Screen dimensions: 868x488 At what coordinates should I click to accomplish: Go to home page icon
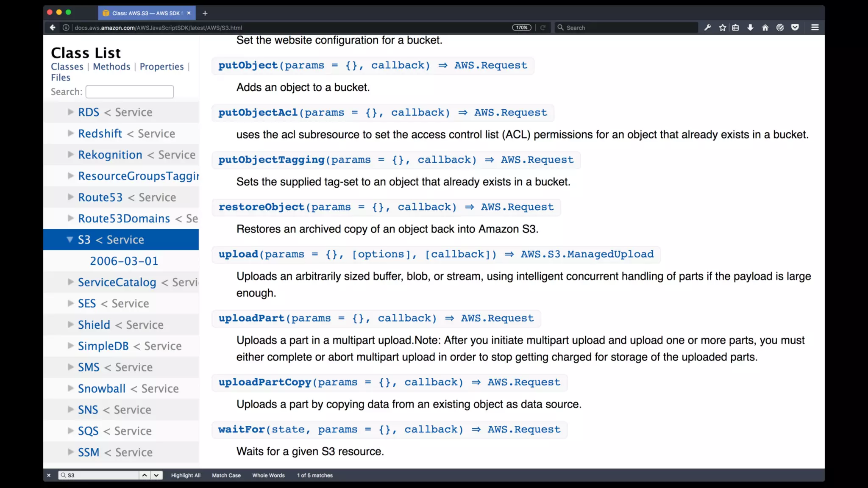pos(765,28)
